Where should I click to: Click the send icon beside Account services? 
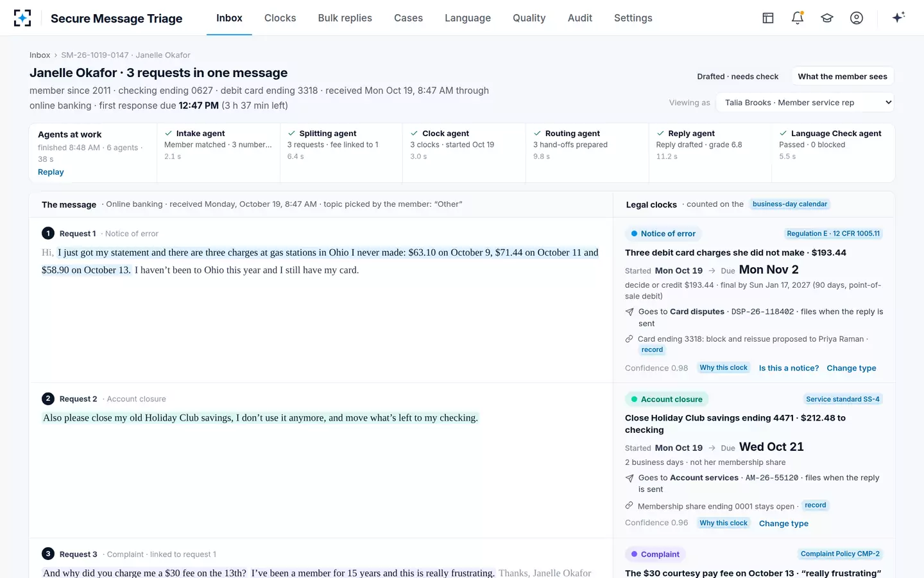(x=629, y=478)
